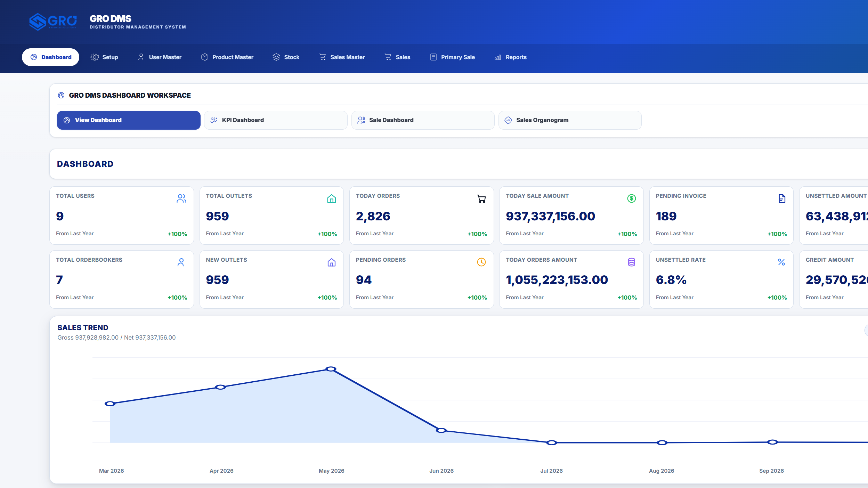
Task: Click the Total Outlets house icon
Action: pos(332,198)
